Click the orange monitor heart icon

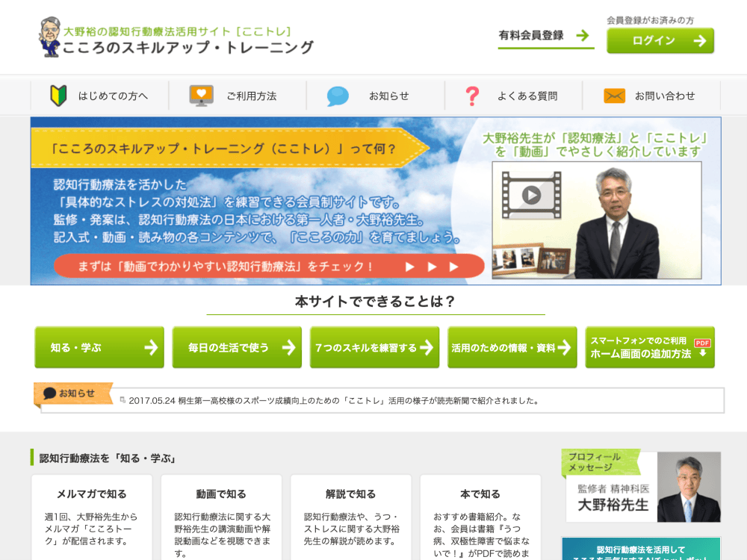coord(201,96)
